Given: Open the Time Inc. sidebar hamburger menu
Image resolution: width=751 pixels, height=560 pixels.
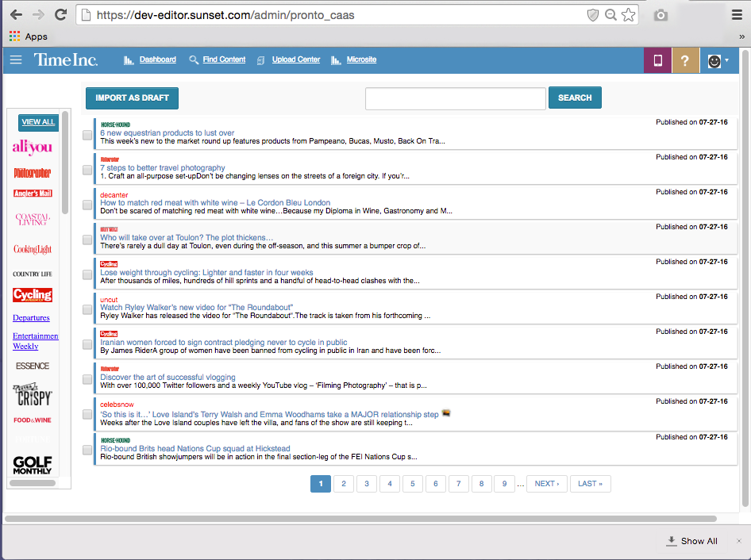Looking at the screenshot, I should (x=16, y=59).
